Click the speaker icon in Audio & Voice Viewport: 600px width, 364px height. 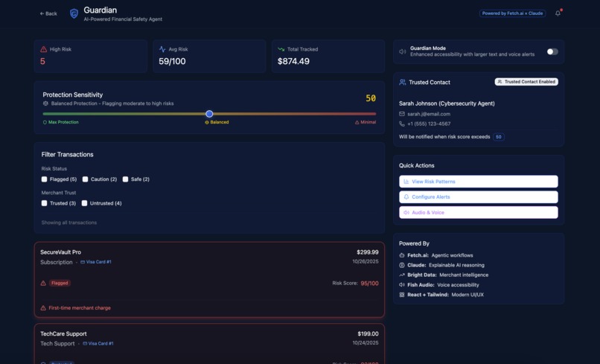click(406, 212)
